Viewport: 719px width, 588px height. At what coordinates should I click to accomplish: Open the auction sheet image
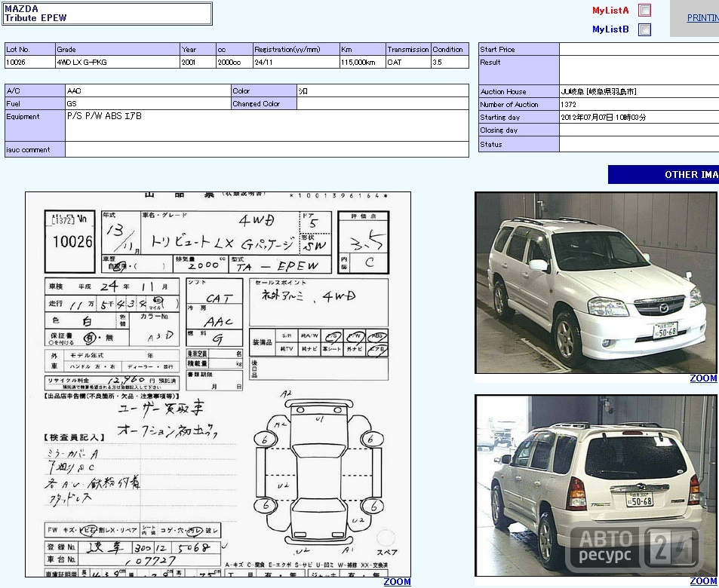[x=218, y=384]
